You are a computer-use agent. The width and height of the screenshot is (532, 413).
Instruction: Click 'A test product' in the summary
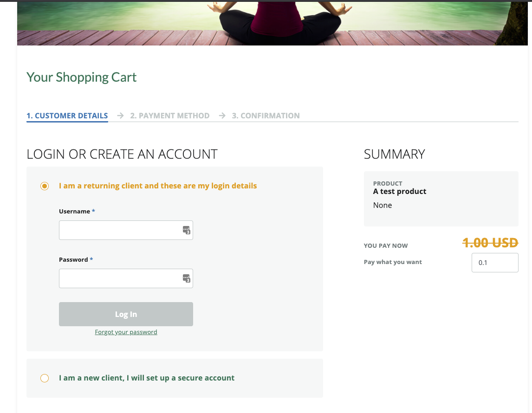(x=400, y=192)
